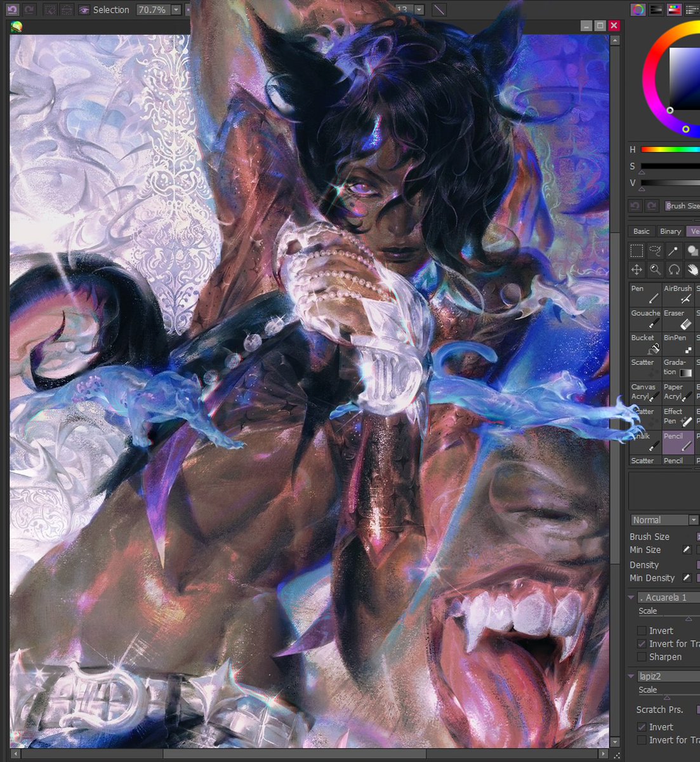Image resolution: width=700 pixels, height=762 pixels.
Task: Collapse the lapiz2 section triangle
Action: click(x=631, y=677)
